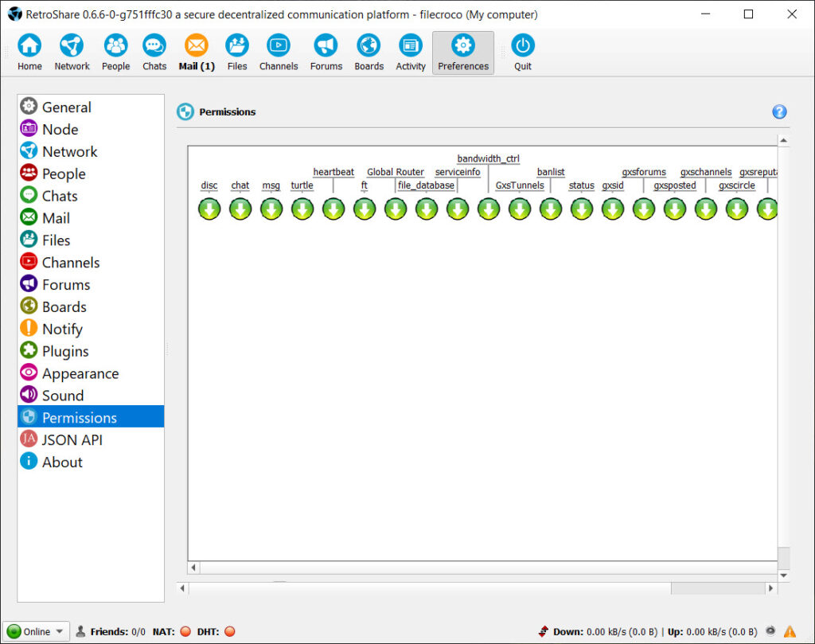Toggle the Global Router permission switch
This screenshot has width=815, height=644.
click(396, 209)
